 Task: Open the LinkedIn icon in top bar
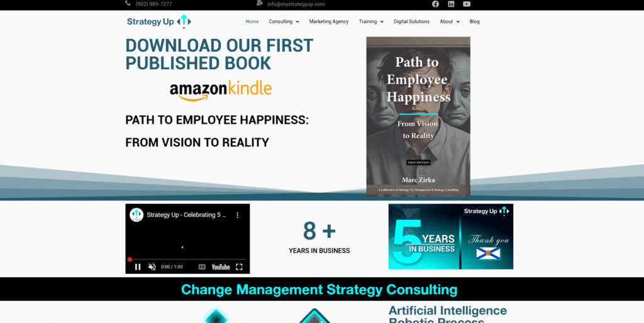(x=451, y=4)
